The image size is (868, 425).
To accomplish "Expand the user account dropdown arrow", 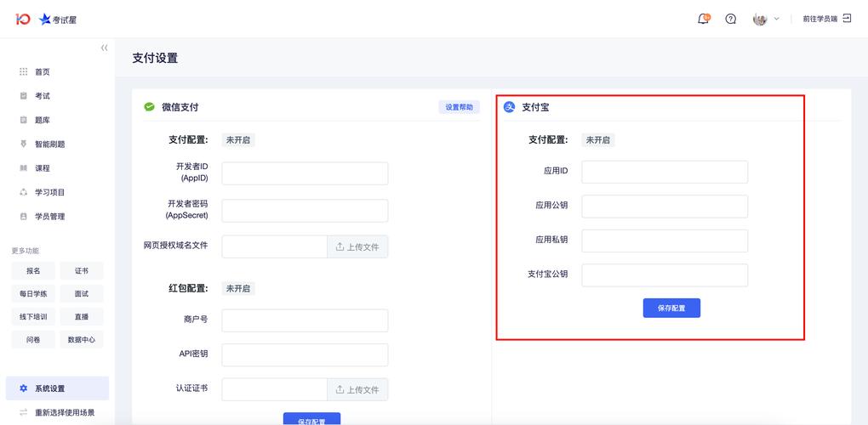I will (x=776, y=19).
